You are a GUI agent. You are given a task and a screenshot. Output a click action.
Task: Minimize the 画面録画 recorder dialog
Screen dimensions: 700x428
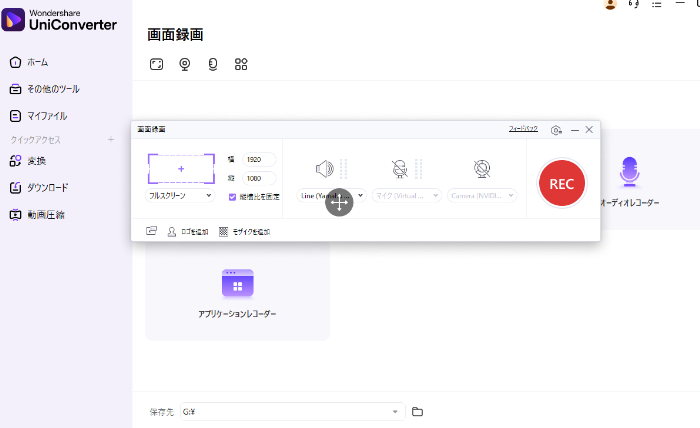point(575,130)
